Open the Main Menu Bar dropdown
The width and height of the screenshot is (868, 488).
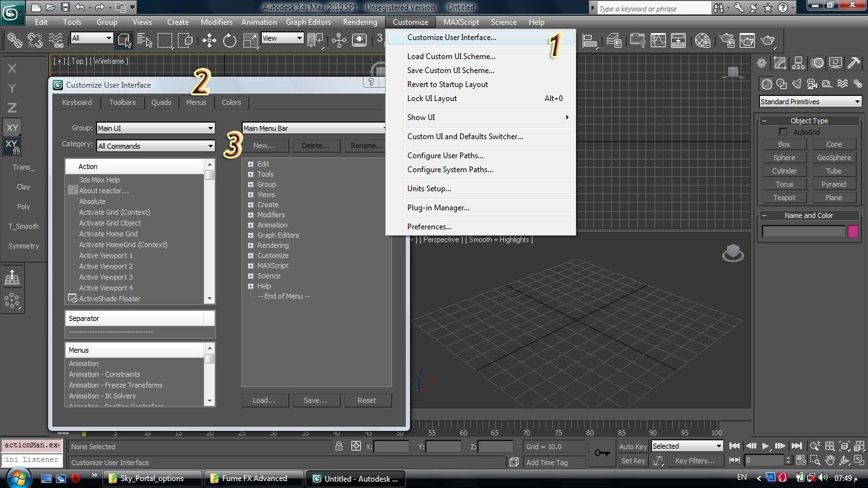click(x=315, y=128)
